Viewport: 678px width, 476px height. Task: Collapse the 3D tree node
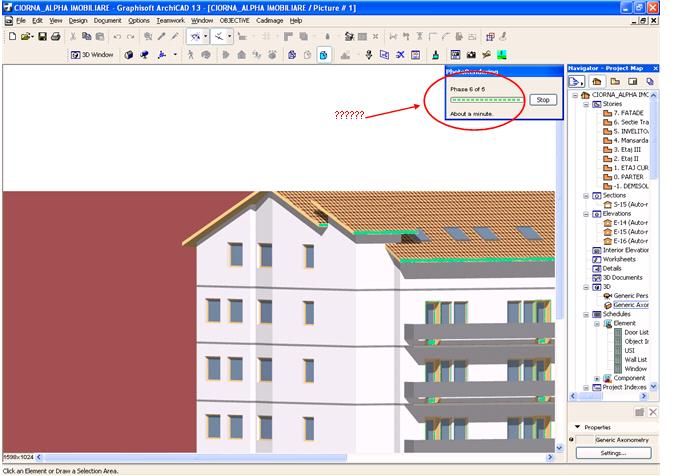586,287
